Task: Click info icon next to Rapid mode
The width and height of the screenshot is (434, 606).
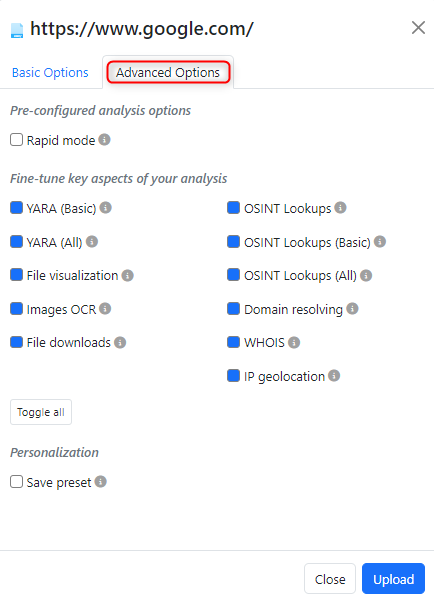Action: (104, 140)
